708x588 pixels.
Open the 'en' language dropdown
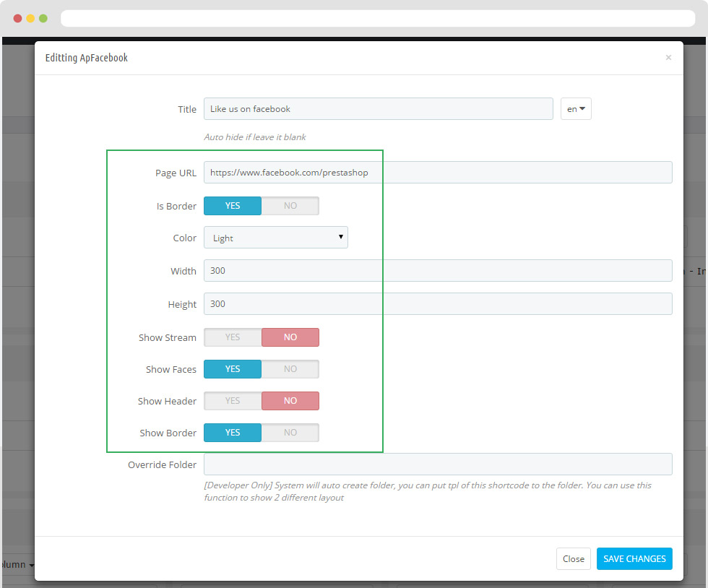576,109
